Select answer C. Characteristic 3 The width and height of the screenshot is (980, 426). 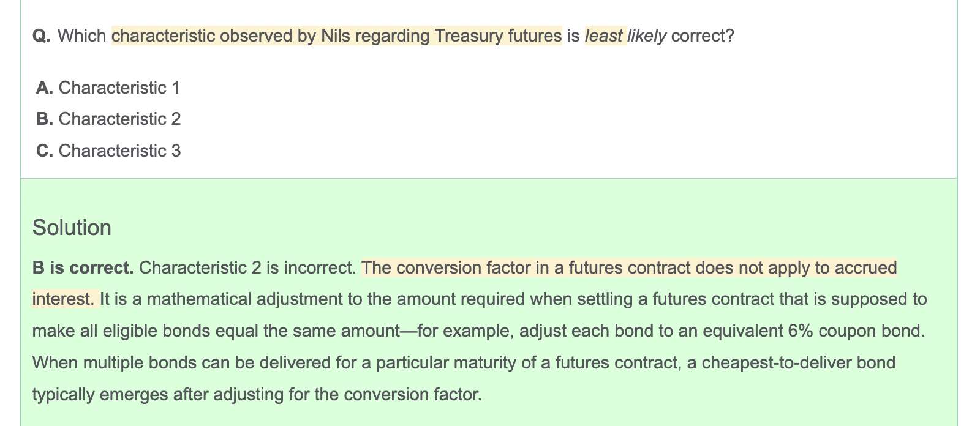[108, 151]
